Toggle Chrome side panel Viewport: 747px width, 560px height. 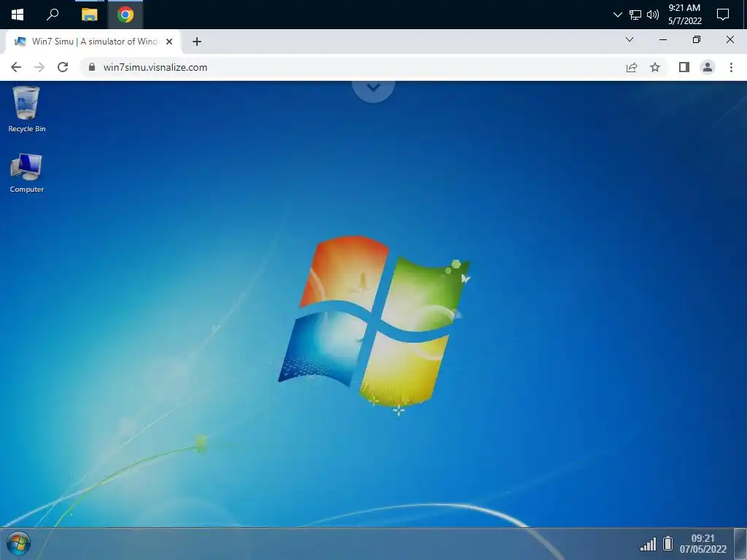684,67
